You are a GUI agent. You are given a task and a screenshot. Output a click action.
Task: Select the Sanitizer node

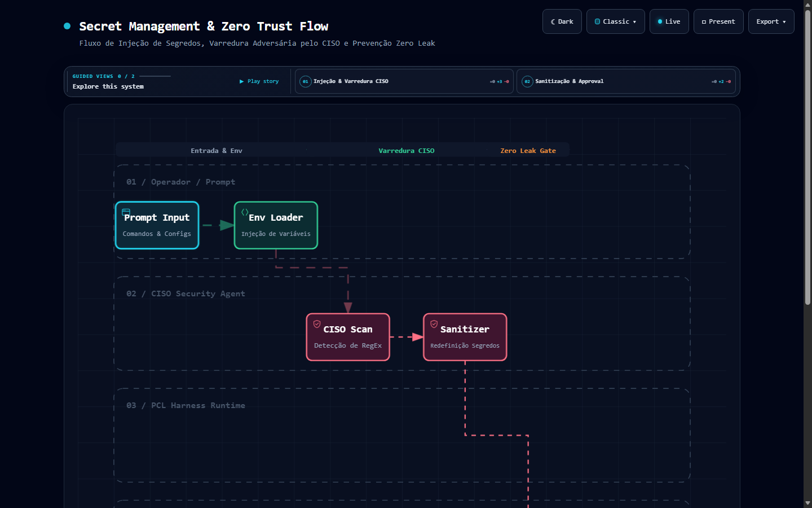point(465,337)
